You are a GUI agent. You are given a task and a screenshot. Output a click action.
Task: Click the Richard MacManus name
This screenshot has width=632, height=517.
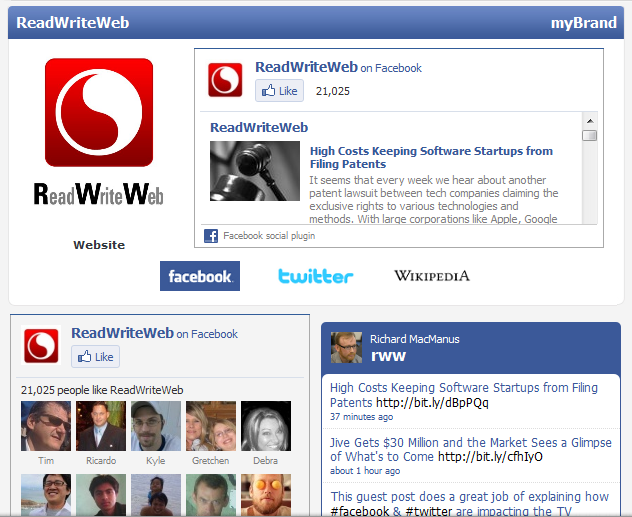tap(415, 339)
